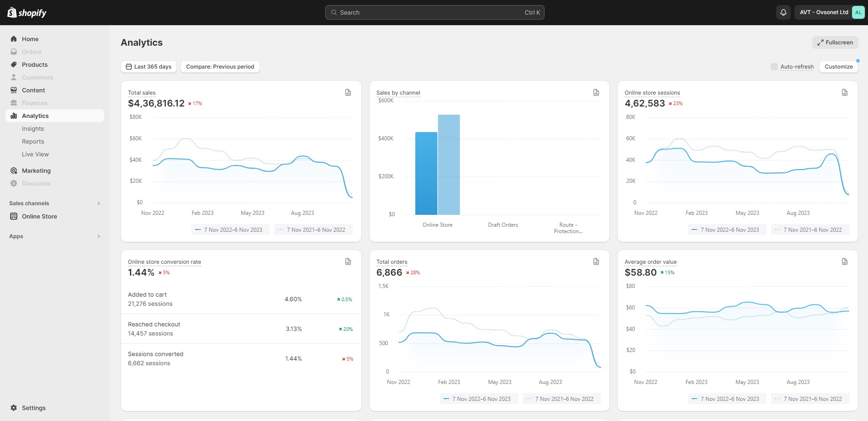868x421 pixels.
Task: Open report icon on Sales by channel card
Action: (x=596, y=92)
